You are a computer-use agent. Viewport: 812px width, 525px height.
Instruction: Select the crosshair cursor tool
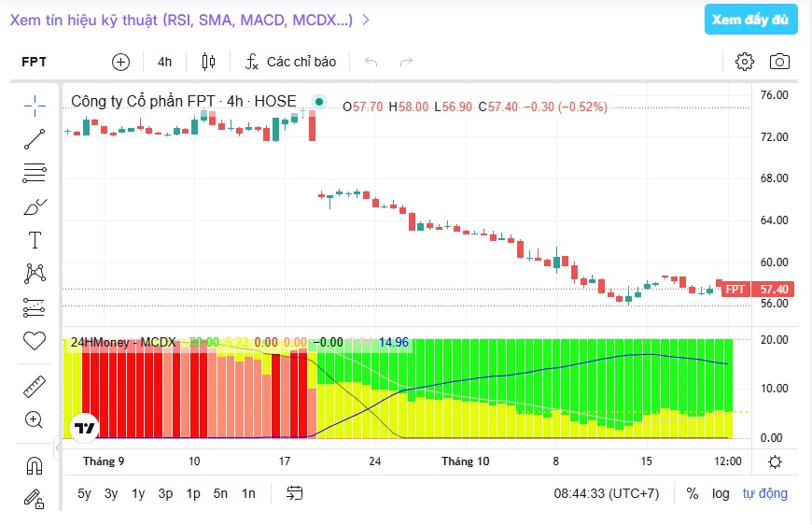(35, 106)
